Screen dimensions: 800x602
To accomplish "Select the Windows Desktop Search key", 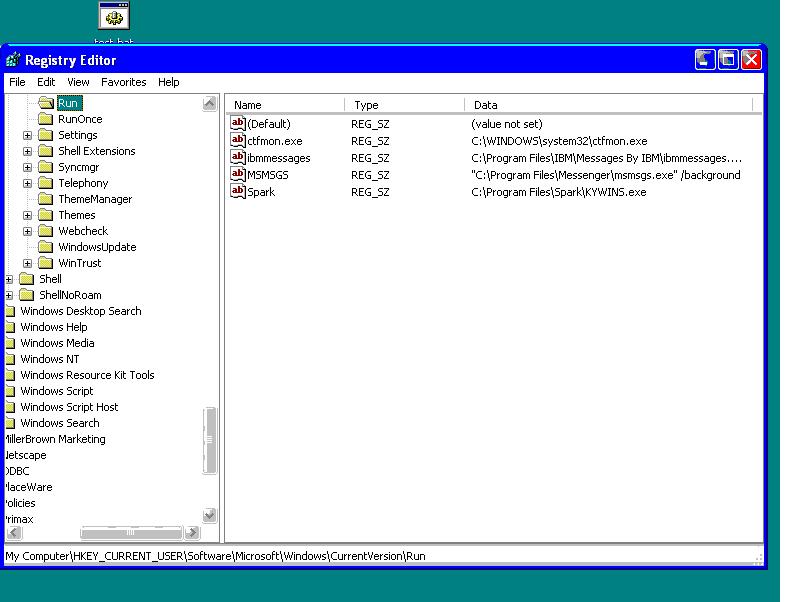I will (x=81, y=311).
